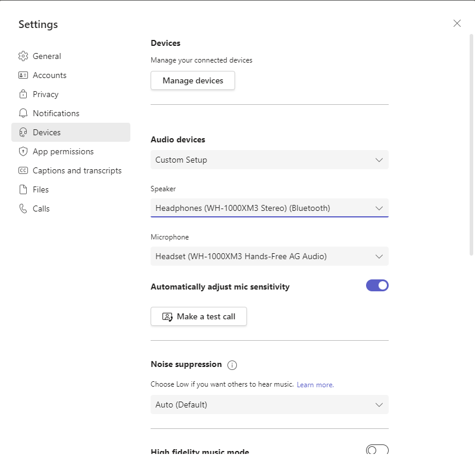Image resolution: width=475 pixels, height=476 pixels.
Task: Start Make a test call
Action: point(198,316)
